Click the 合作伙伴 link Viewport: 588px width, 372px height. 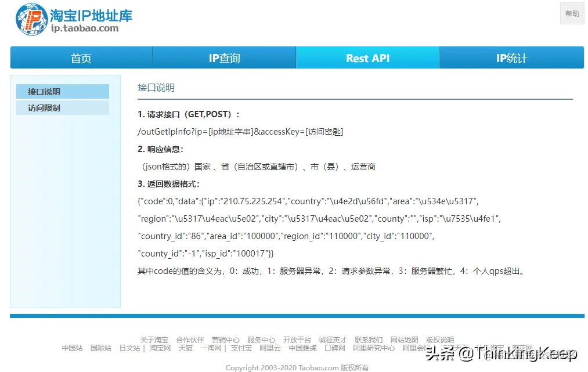[x=189, y=340]
